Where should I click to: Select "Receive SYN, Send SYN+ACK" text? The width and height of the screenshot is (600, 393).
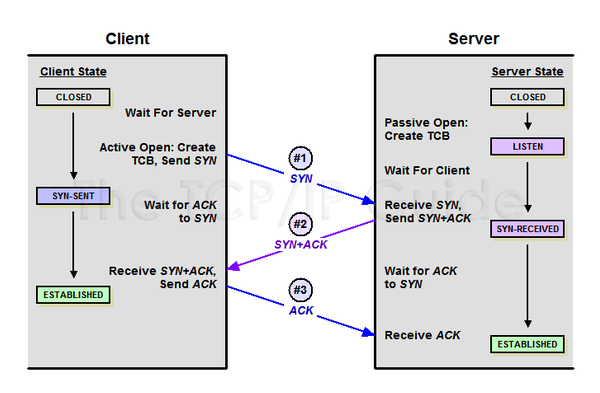(428, 212)
